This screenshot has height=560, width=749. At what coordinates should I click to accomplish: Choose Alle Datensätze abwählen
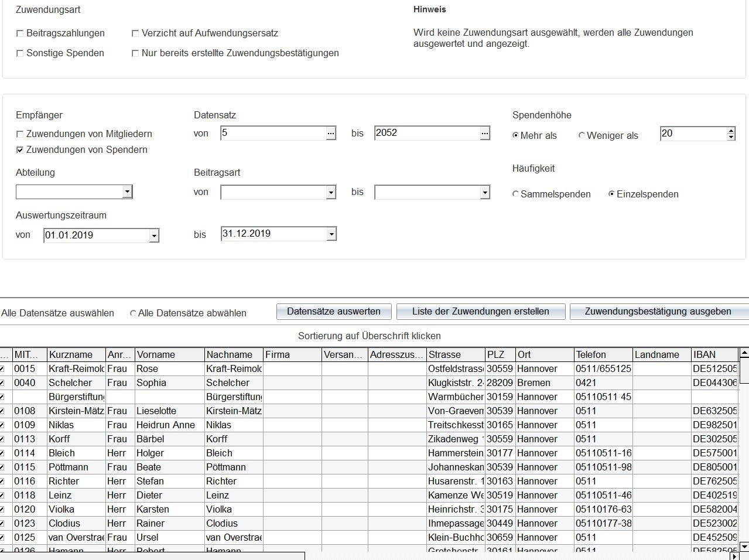133,313
